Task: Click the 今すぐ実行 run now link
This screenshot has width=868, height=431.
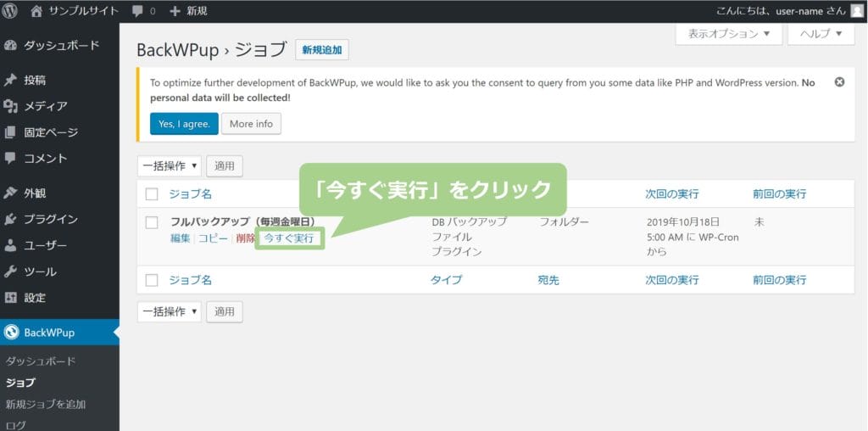Action: click(x=289, y=238)
